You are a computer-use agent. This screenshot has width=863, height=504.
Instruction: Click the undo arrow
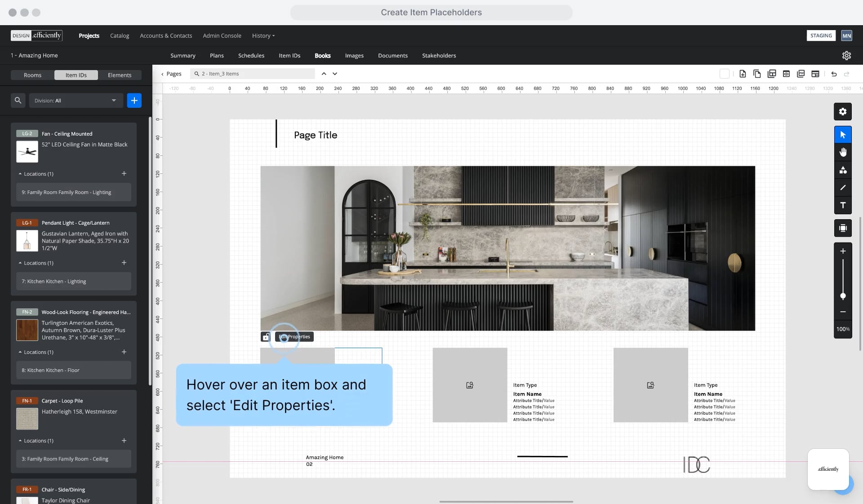pyautogui.click(x=834, y=74)
